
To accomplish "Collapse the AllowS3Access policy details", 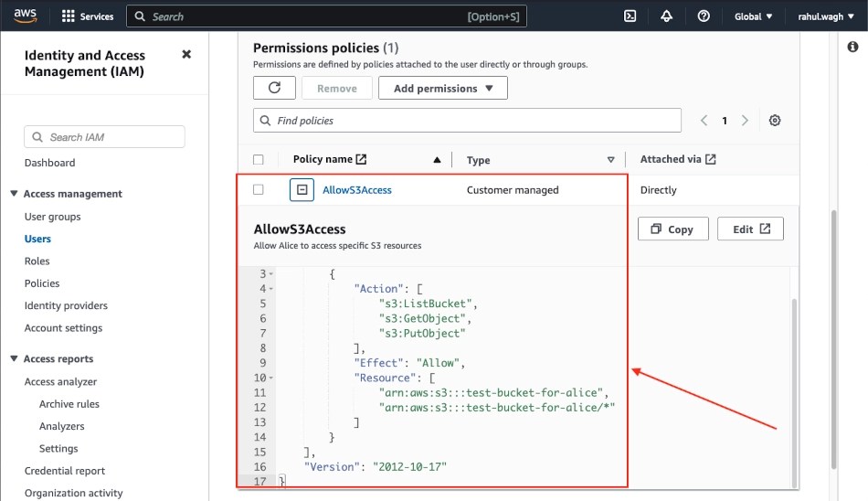I will pyautogui.click(x=302, y=189).
